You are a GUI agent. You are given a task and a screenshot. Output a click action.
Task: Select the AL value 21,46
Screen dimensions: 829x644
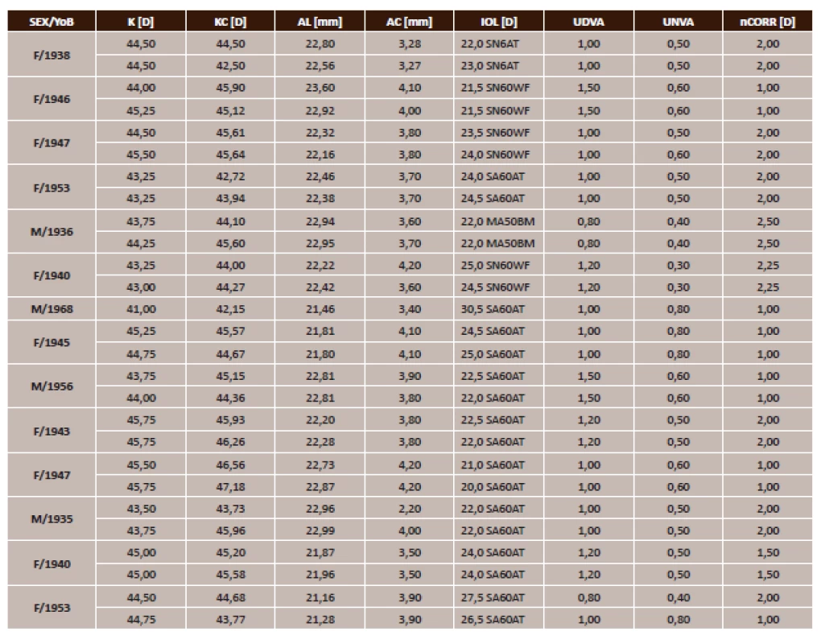coord(320,309)
